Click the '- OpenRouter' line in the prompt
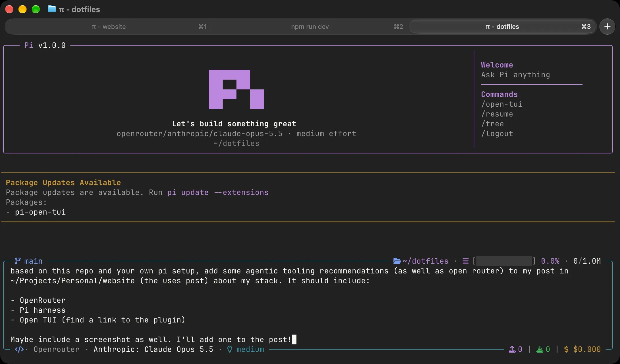This screenshot has width=620, height=364. point(38,300)
